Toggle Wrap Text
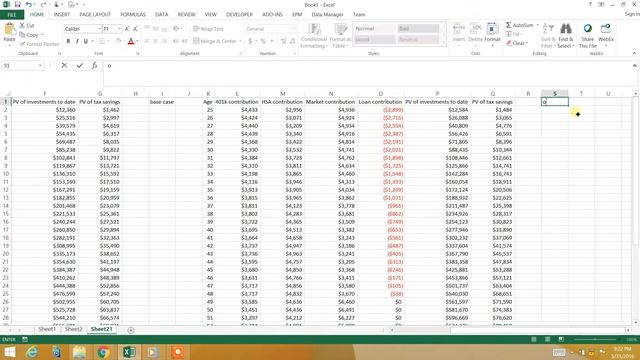640x360 pixels. 208,29
